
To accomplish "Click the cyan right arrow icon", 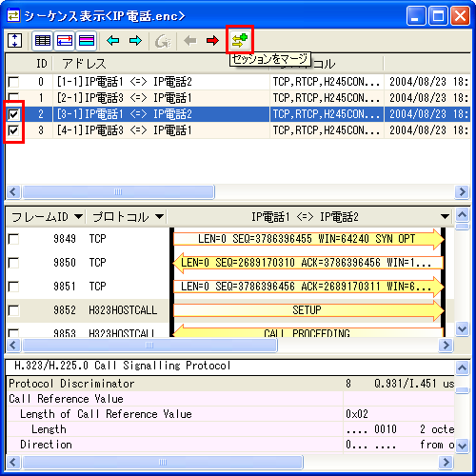I will pyautogui.click(x=135, y=41).
